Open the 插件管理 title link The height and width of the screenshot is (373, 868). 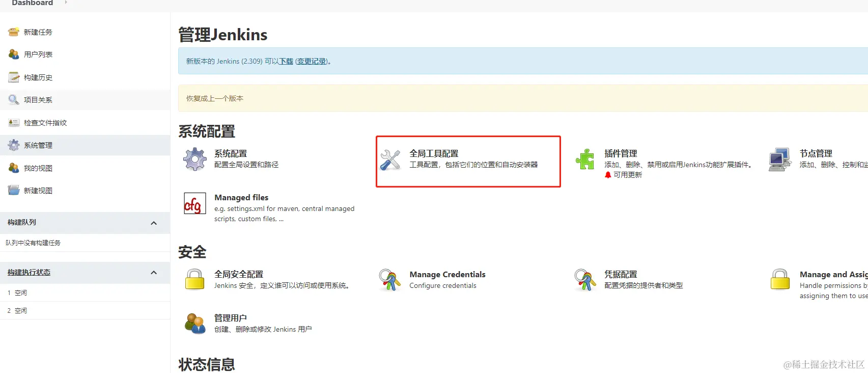[621, 153]
